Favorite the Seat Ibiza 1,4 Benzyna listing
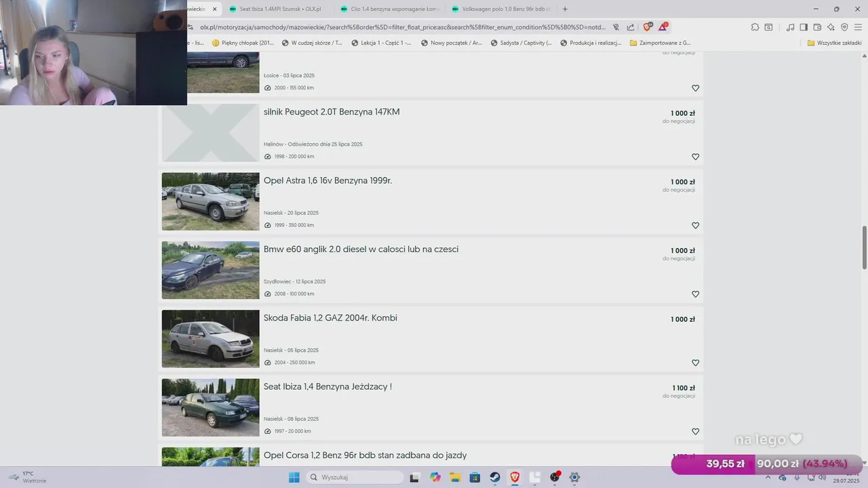The height and width of the screenshot is (488, 868). pos(695,431)
